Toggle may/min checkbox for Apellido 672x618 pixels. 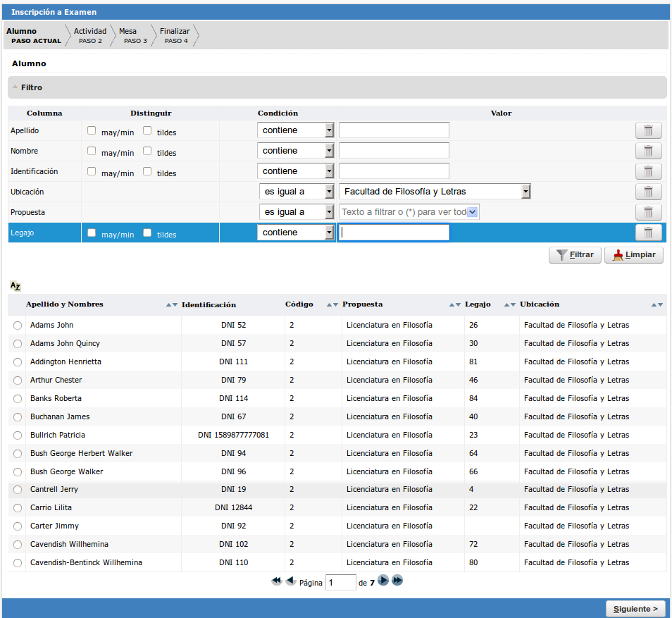pyautogui.click(x=92, y=130)
